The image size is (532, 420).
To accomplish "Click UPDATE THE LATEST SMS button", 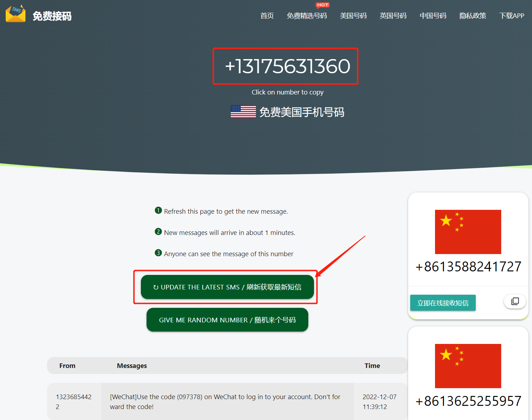I will coord(227,287).
